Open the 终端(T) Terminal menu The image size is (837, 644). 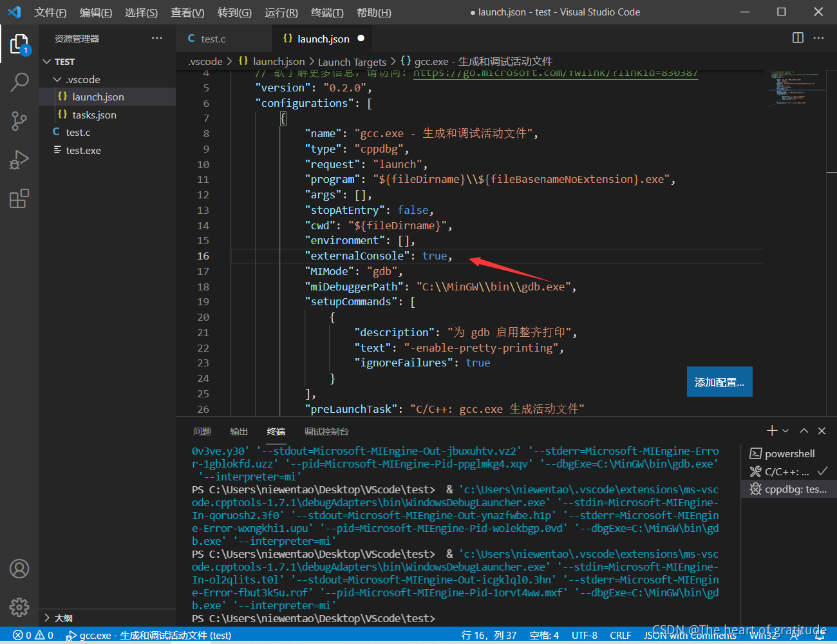[327, 12]
